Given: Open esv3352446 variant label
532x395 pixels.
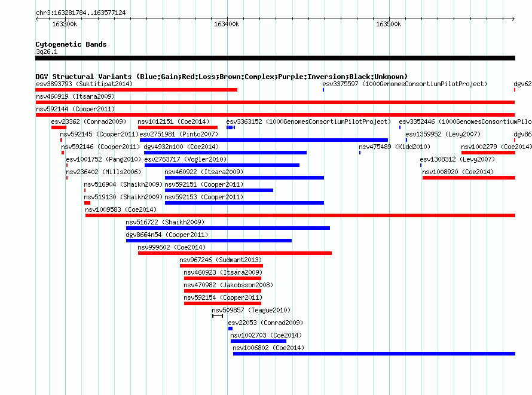Looking at the screenshot, I should tap(465, 121).
